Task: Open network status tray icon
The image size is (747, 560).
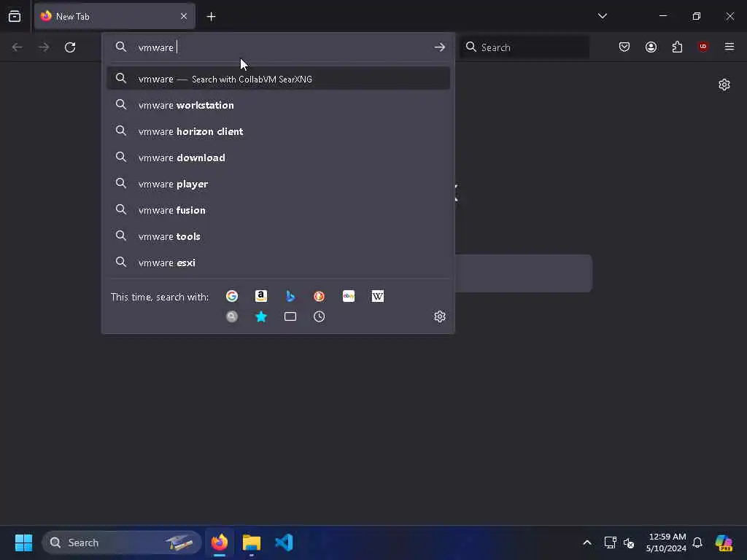Action: tap(611, 542)
